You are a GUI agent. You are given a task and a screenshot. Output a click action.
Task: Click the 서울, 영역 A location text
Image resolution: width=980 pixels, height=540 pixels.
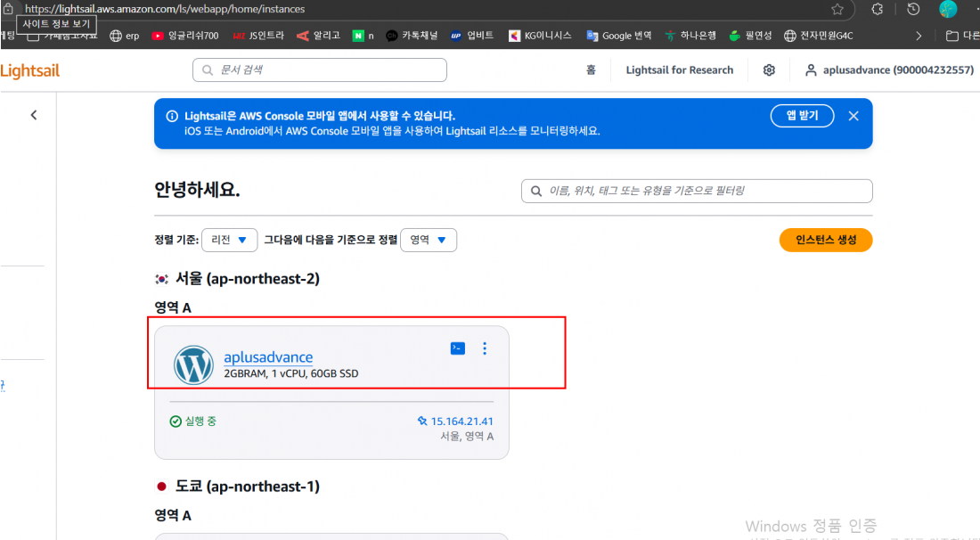467,437
